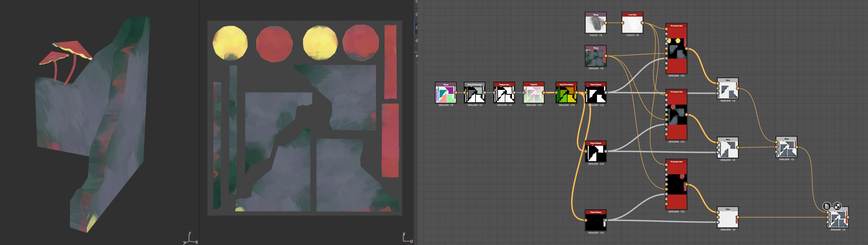Select the bottom Material Selector node
This screenshot has width=868, height=245.
point(596,220)
